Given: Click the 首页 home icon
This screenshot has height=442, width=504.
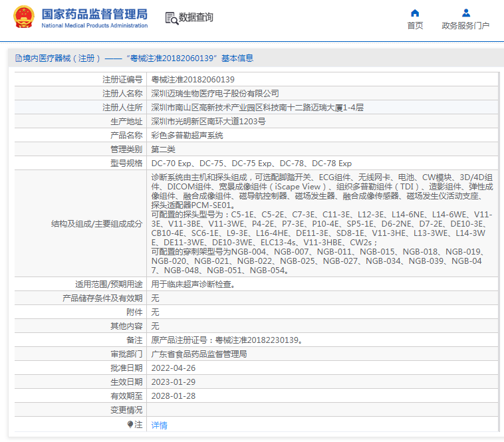Looking at the screenshot, I should pyautogui.click(x=415, y=13).
